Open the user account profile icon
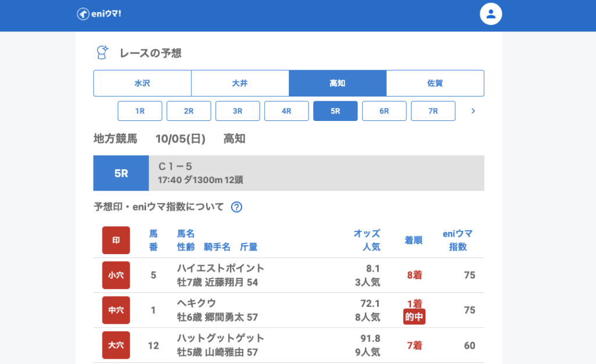Image resolution: width=596 pixels, height=364 pixels. click(491, 15)
